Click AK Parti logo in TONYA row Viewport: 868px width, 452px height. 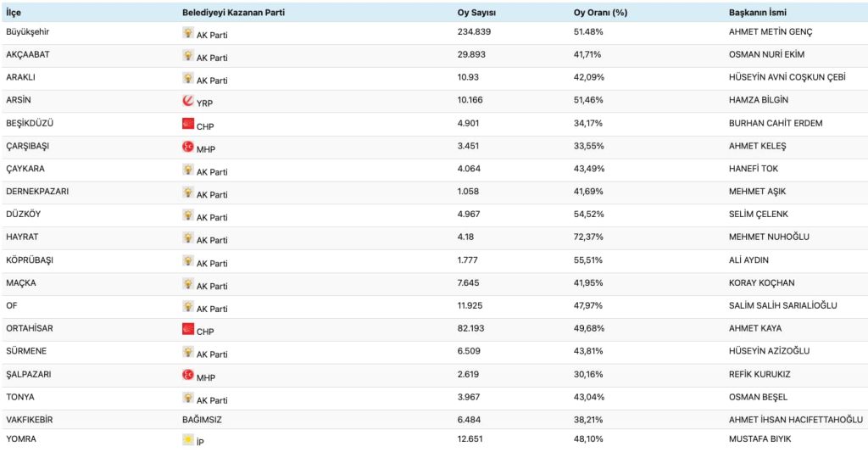coord(188,398)
